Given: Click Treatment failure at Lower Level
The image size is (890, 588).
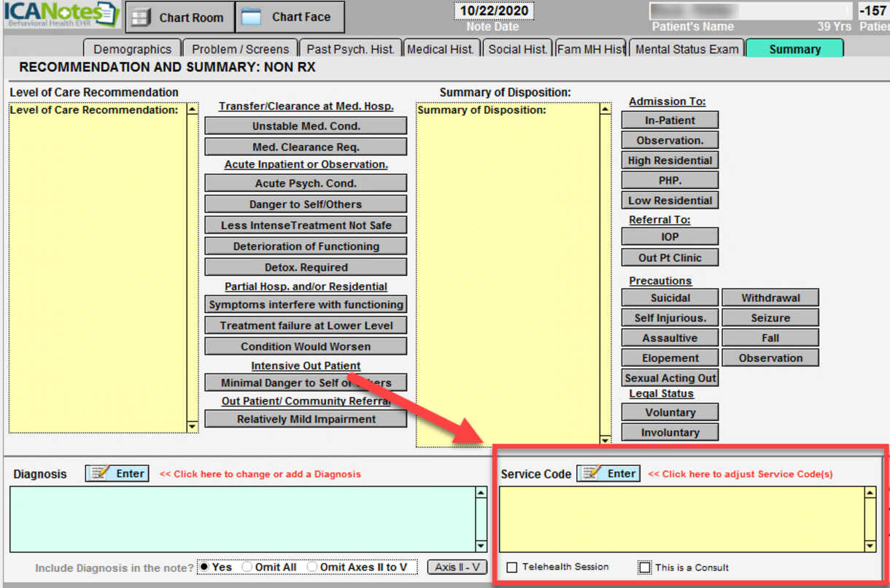Looking at the screenshot, I should point(306,325).
